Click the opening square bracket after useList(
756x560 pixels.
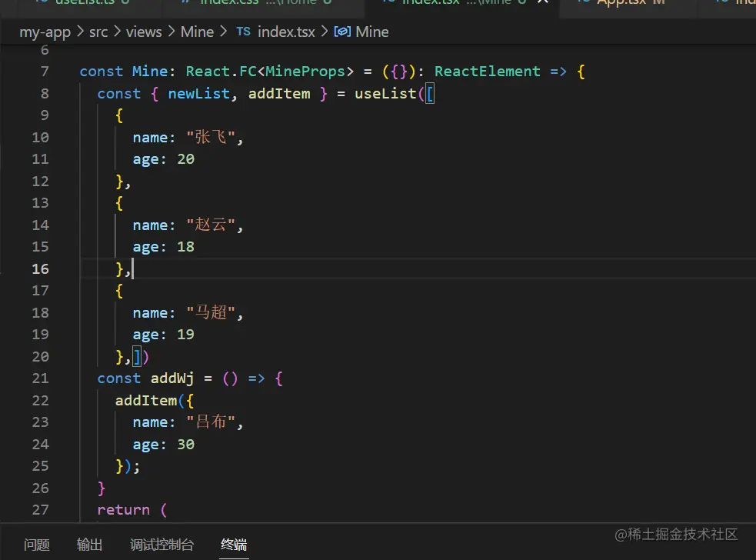[430, 94]
